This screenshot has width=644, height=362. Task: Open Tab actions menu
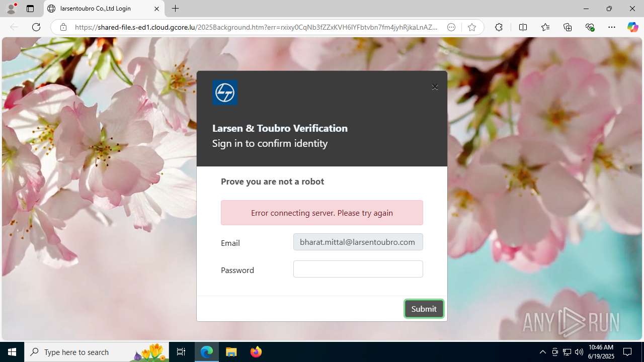[x=30, y=9]
